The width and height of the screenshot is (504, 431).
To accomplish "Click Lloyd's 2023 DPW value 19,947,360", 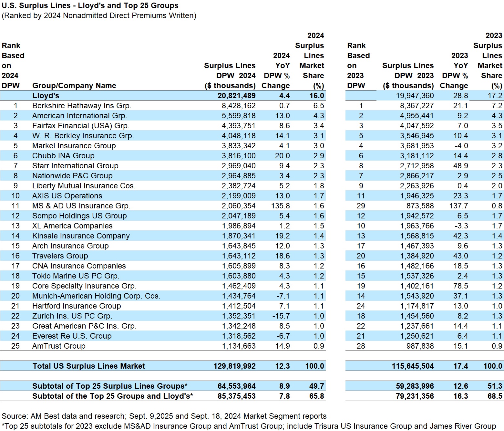I will click(415, 96).
